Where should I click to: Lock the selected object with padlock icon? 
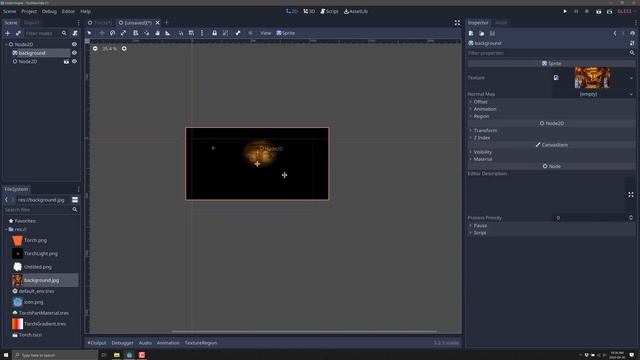(214, 33)
